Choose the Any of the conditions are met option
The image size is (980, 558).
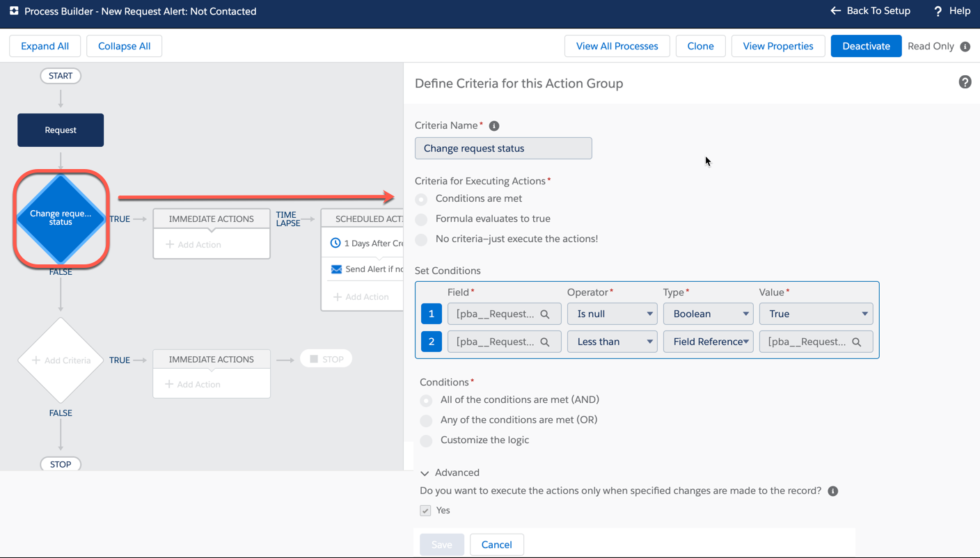[x=425, y=420]
